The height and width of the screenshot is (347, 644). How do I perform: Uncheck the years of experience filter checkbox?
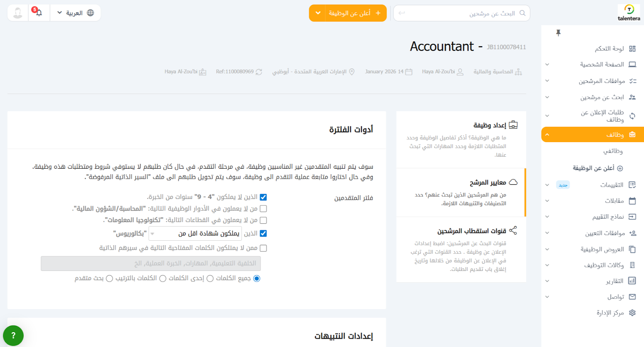[263, 197]
